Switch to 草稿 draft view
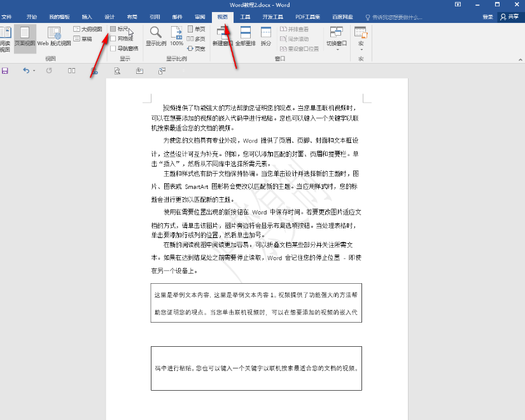 pyautogui.click(x=85, y=38)
